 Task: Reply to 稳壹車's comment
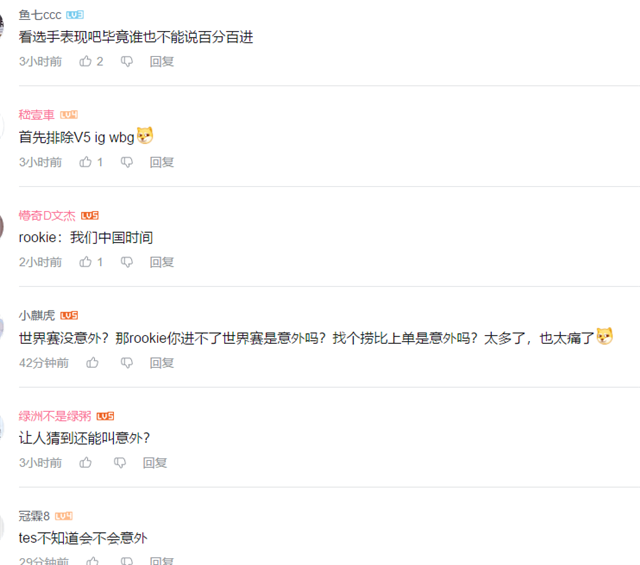162,162
